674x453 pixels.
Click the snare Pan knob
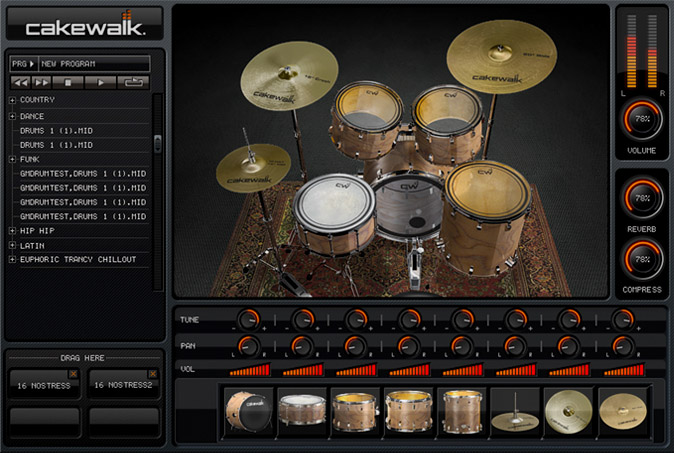[x=302, y=346]
